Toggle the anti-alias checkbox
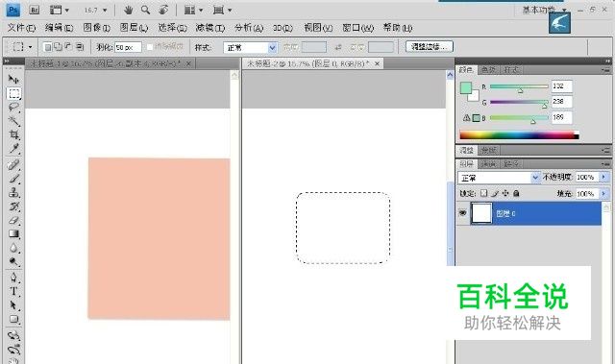Screen dimensions: 615x364 (150, 47)
